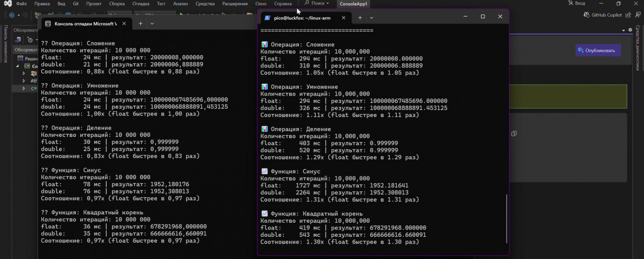
Task: Add a new tab in debug console window
Action: [141, 24]
